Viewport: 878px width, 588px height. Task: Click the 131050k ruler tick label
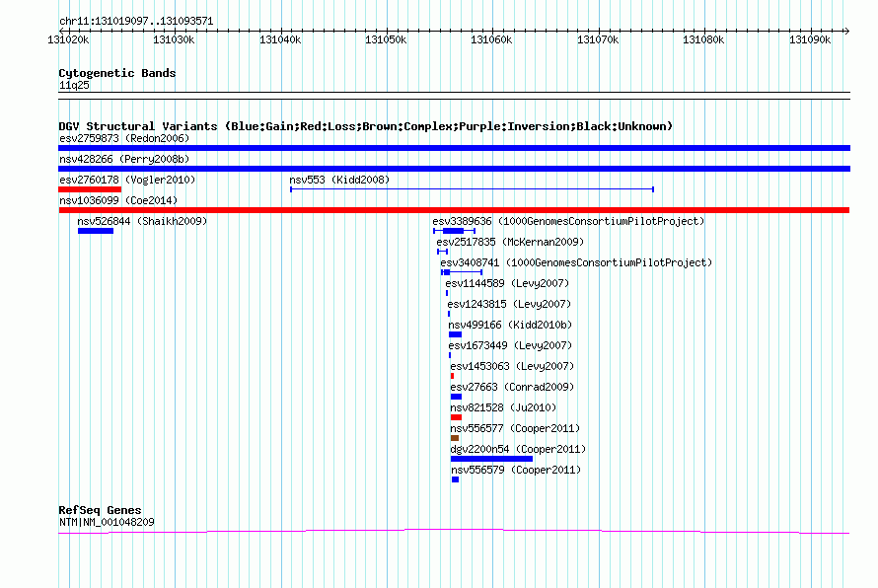point(386,39)
